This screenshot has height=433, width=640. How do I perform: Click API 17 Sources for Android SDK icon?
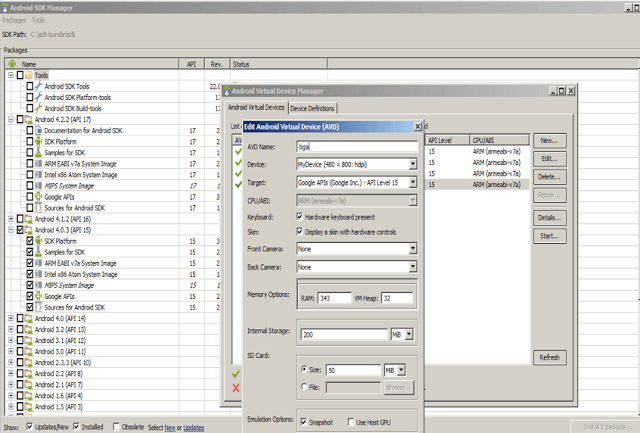[38, 207]
